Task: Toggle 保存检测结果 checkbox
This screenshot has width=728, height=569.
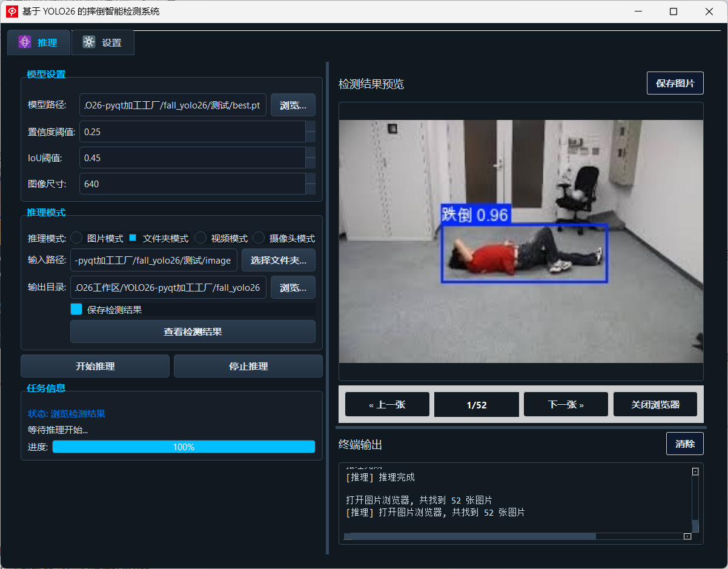Action: tap(76, 309)
